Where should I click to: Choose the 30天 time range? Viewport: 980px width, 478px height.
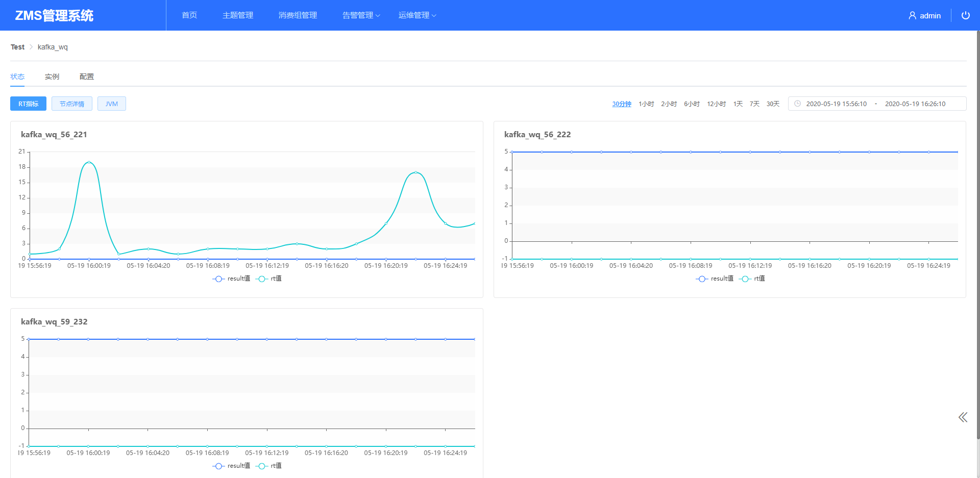[x=773, y=104]
